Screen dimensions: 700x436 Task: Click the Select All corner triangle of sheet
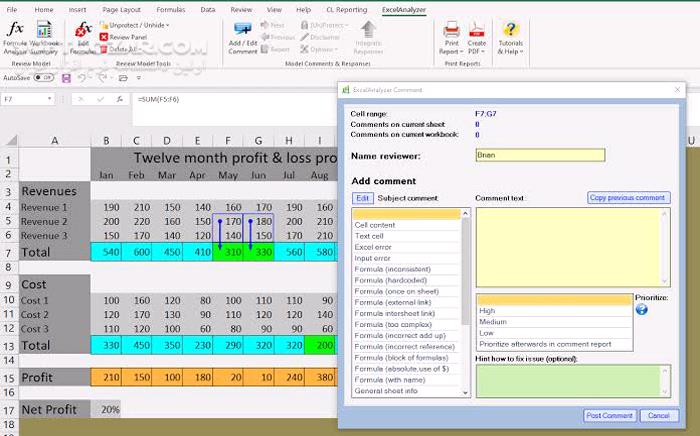(x=11, y=141)
